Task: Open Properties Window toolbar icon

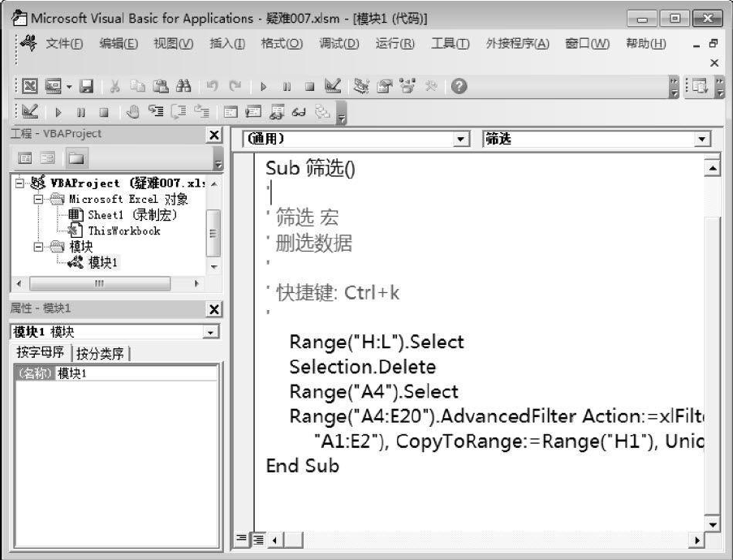Action: point(384,86)
